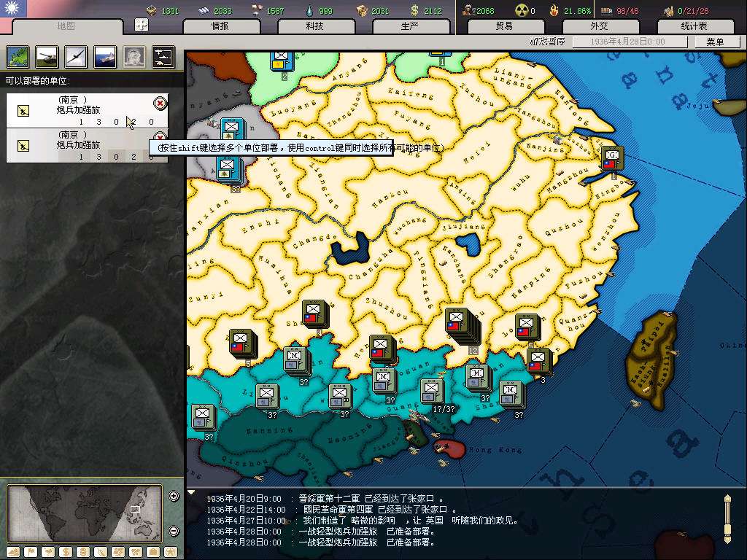Click the dissent flame icon showing 21.86%

tap(554, 10)
